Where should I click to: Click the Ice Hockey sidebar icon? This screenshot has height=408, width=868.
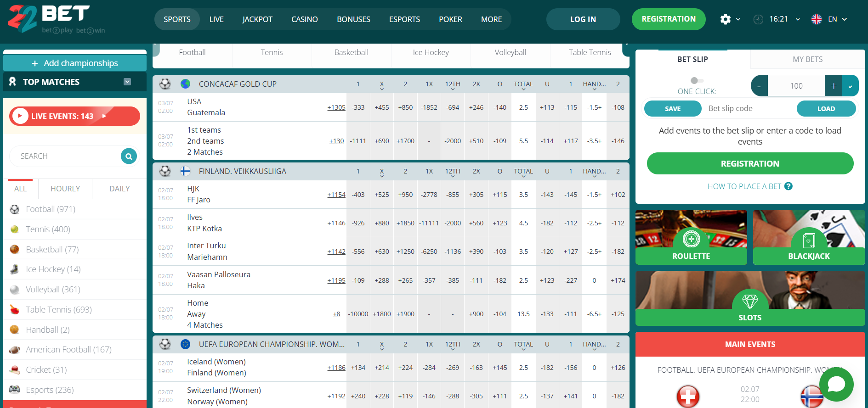(x=15, y=269)
